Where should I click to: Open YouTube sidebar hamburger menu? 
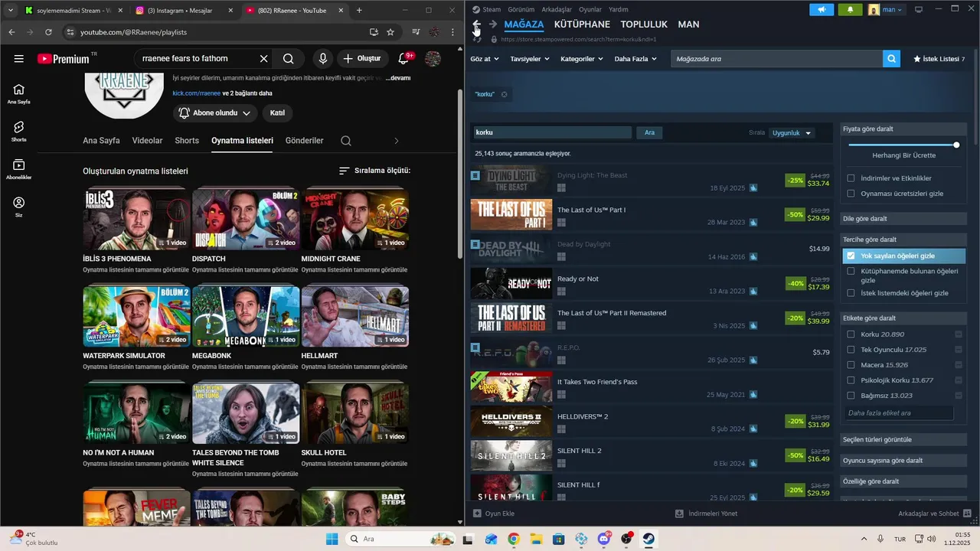tap(19, 59)
